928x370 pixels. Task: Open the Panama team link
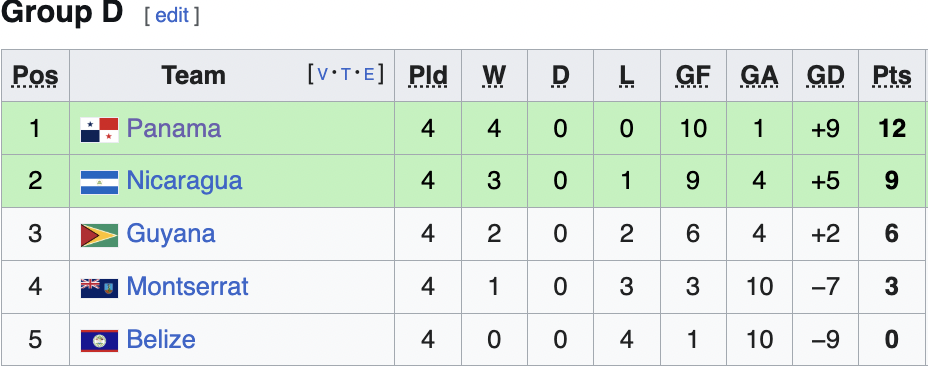[x=173, y=128]
